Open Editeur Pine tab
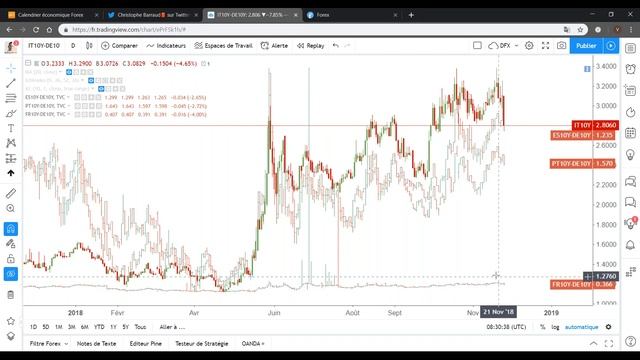The width and height of the screenshot is (640, 360). pyautogui.click(x=146, y=344)
